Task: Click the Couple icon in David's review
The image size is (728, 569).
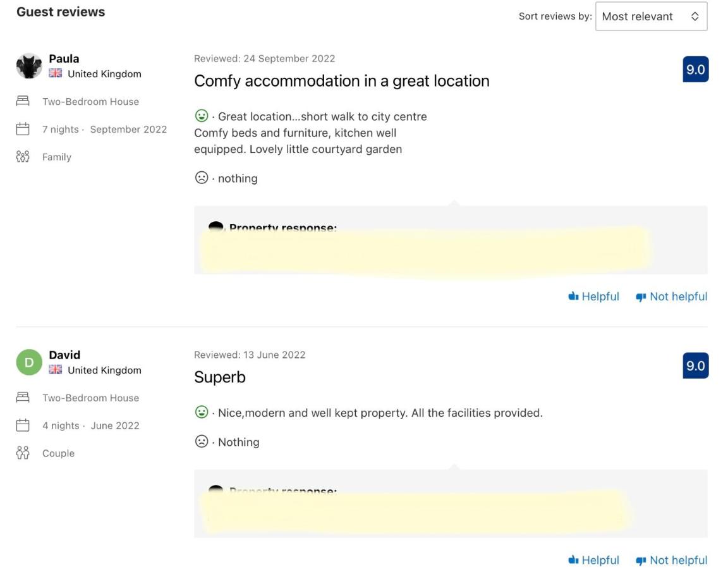Action: coord(23,453)
